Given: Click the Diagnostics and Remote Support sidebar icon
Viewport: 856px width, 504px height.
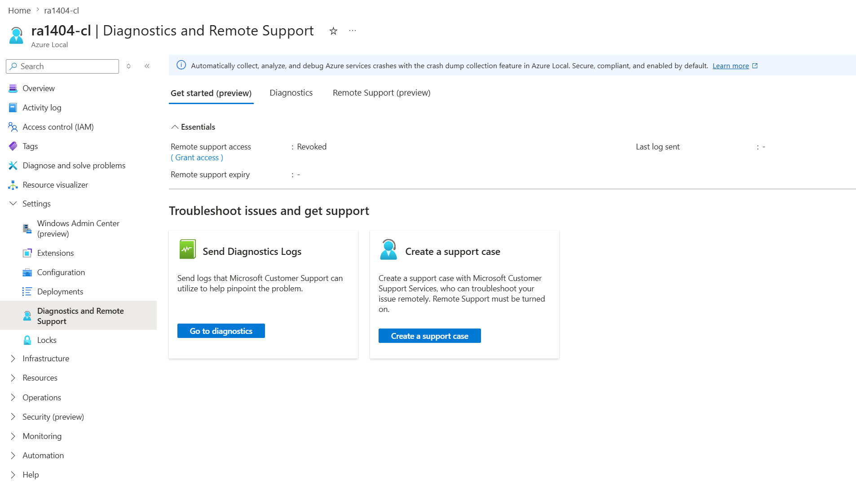Looking at the screenshot, I should pos(27,316).
